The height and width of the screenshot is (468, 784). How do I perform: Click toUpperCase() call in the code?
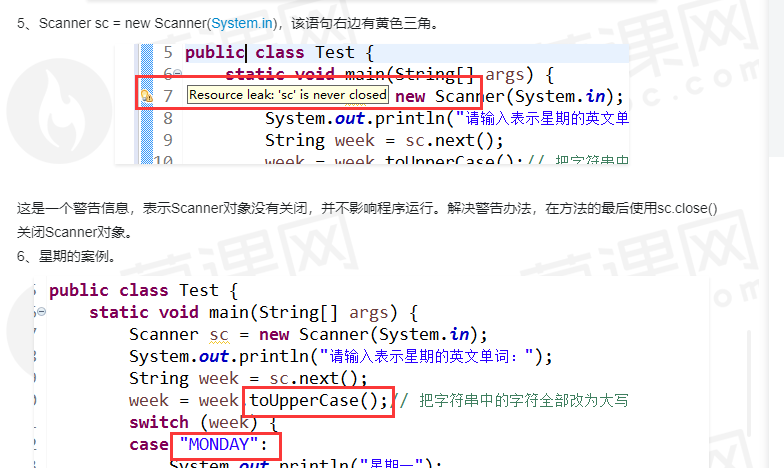point(318,401)
